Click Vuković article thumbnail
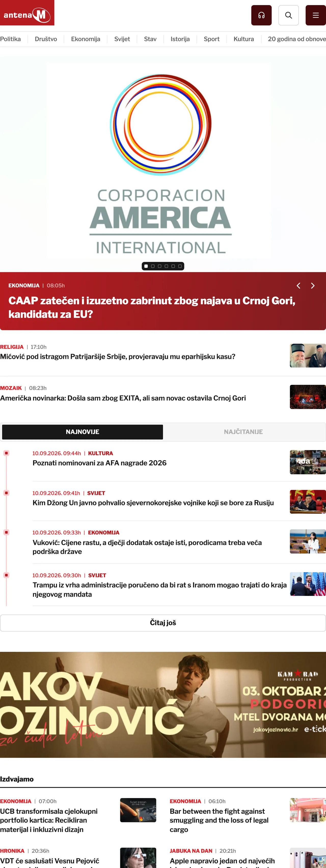 coord(308,541)
